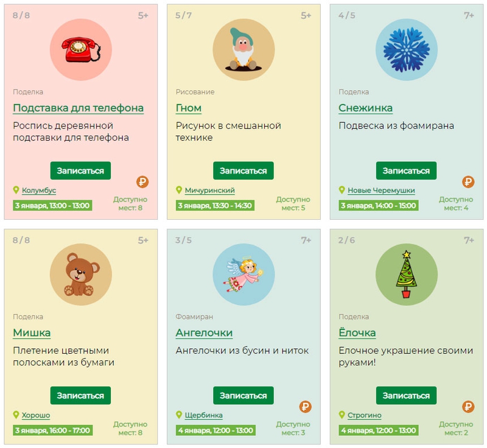Click the red telephone picture
Screen dimensions: 487x448
click(x=81, y=50)
